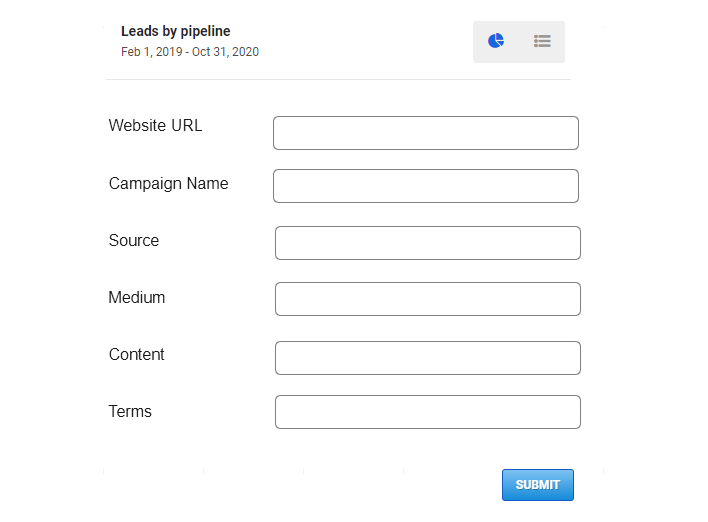Activate the Source input field
The image size is (708, 522).
tap(428, 243)
